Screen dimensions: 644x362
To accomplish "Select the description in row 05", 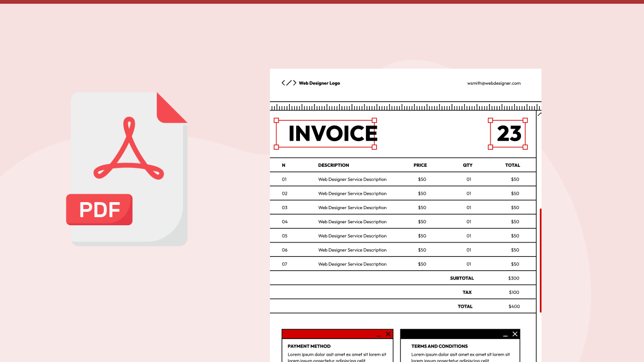I will [352, 236].
